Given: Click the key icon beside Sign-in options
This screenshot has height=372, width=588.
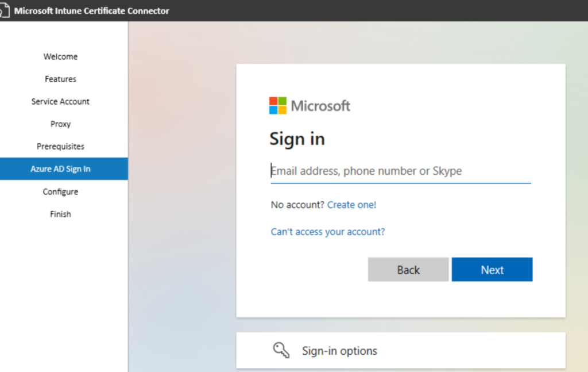Looking at the screenshot, I should coord(281,350).
